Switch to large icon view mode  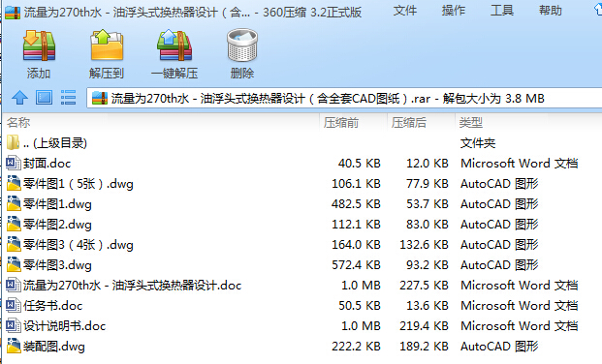coord(44,98)
